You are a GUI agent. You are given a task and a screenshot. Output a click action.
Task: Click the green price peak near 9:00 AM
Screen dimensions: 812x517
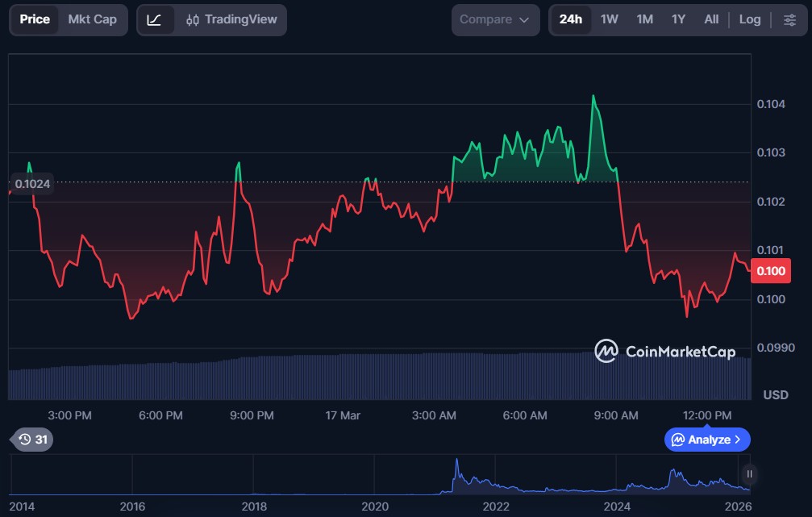pyautogui.click(x=593, y=97)
